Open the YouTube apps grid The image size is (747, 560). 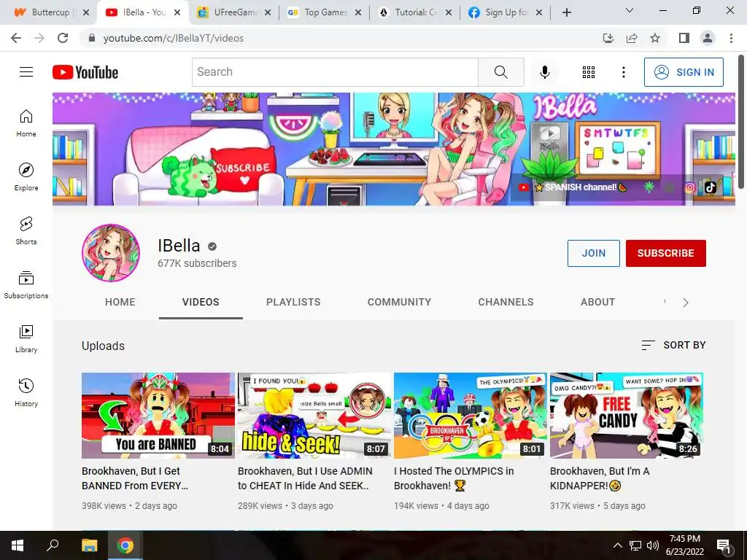coord(589,72)
